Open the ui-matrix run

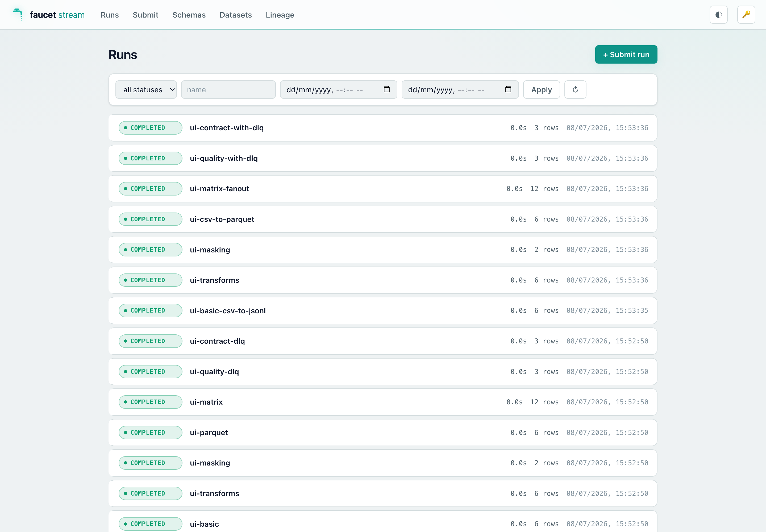[x=383, y=402]
